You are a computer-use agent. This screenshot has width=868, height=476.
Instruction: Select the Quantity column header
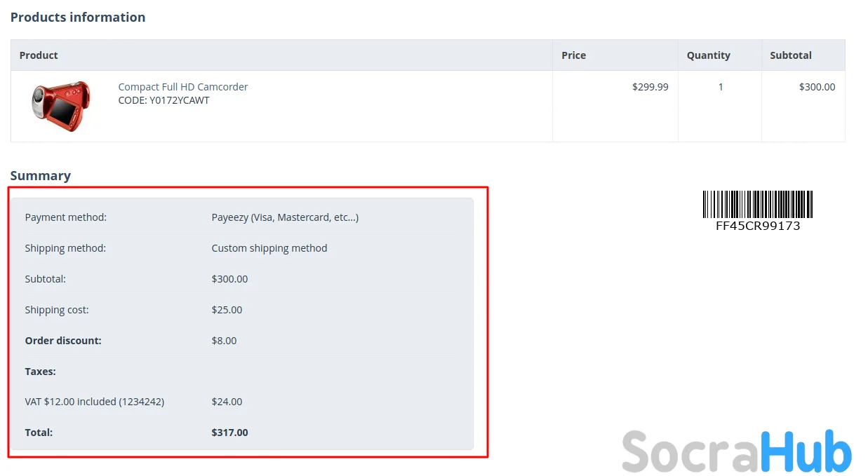pyautogui.click(x=708, y=55)
